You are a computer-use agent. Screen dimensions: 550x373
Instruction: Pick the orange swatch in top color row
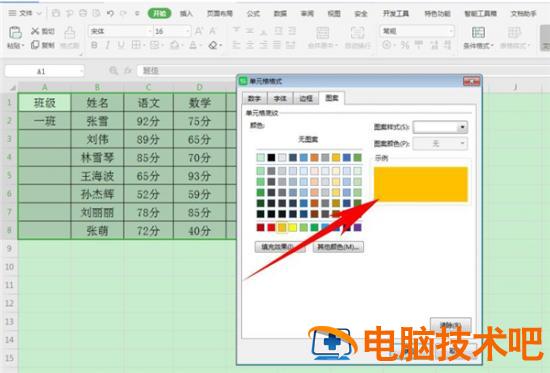pos(314,158)
